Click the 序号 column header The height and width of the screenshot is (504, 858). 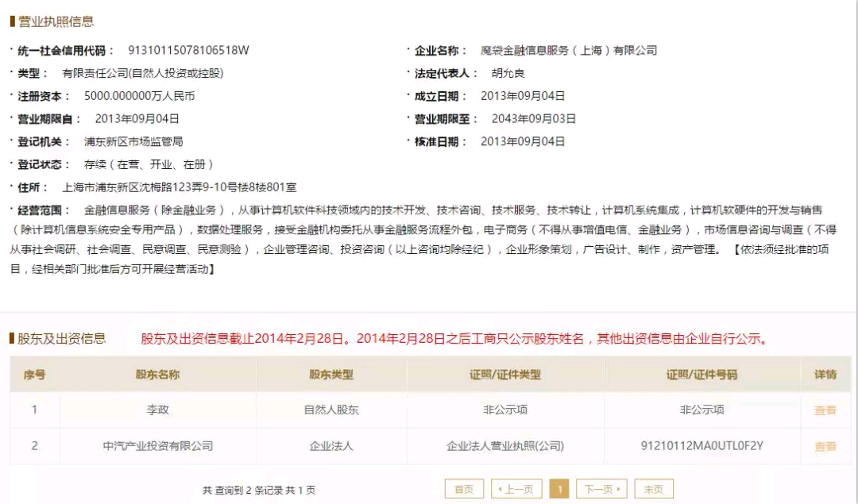point(34,375)
